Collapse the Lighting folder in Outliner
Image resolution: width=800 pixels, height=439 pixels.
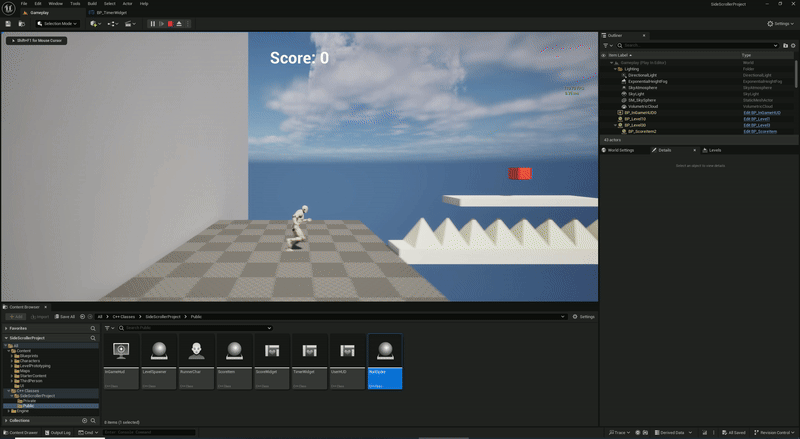[x=615, y=69]
